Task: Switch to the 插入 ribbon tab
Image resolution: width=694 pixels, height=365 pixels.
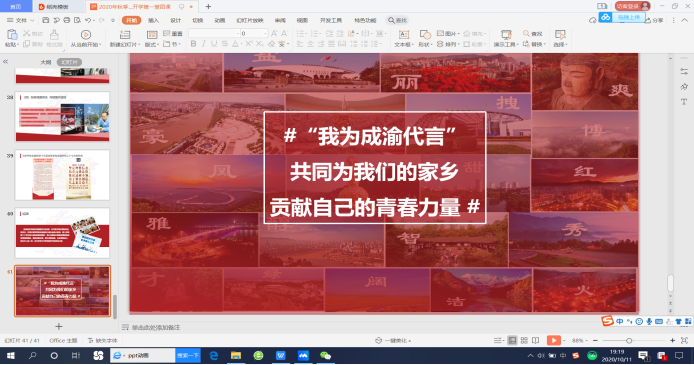Action: tap(153, 20)
